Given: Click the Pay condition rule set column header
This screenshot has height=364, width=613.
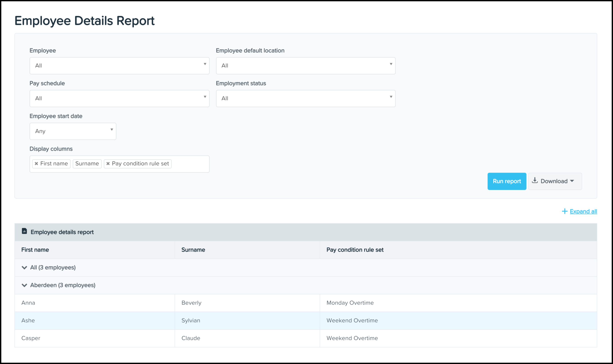Looking at the screenshot, I should (x=355, y=250).
